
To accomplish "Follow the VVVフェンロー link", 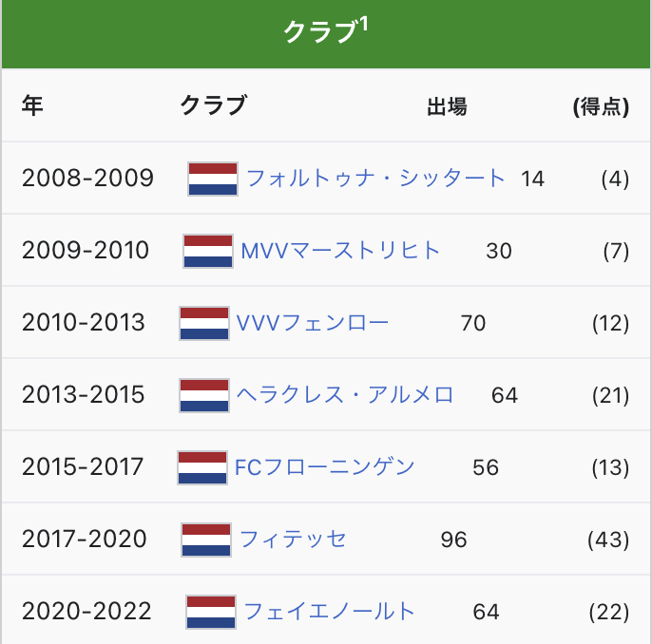I will 313,322.
